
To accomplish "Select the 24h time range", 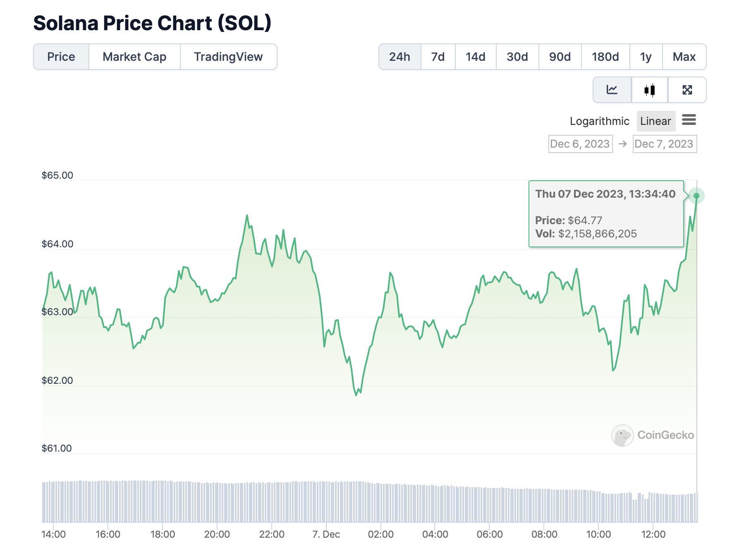I will click(399, 57).
